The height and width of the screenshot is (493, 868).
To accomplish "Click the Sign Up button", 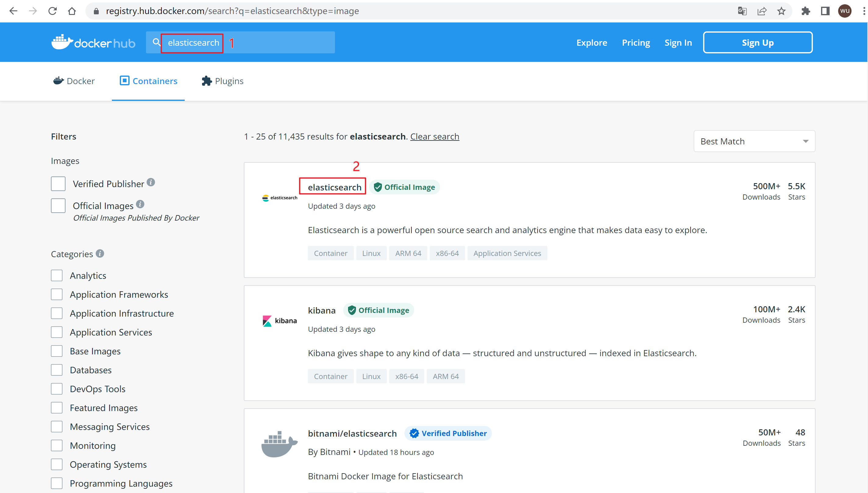I will click(x=757, y=43).
